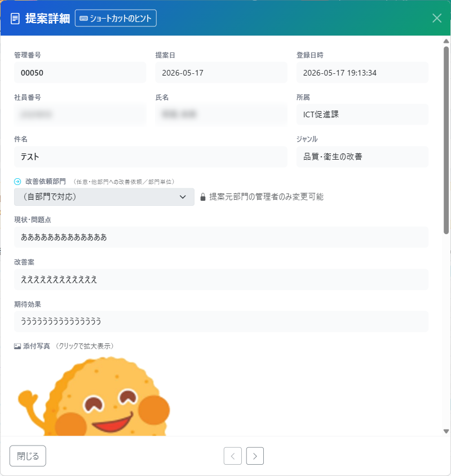451x476 pixels.
Task: Click the 所属 field showing ICT促進課
Action: 362,114
